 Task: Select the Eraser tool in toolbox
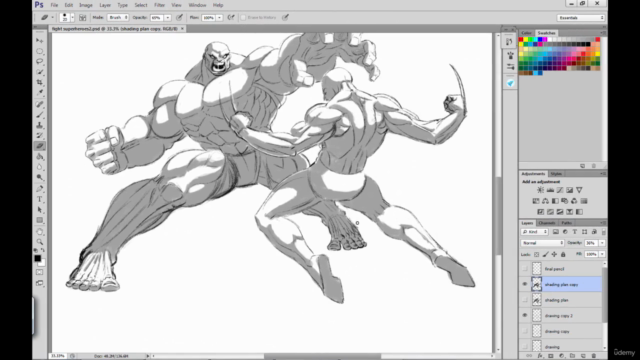click(40, 146)
